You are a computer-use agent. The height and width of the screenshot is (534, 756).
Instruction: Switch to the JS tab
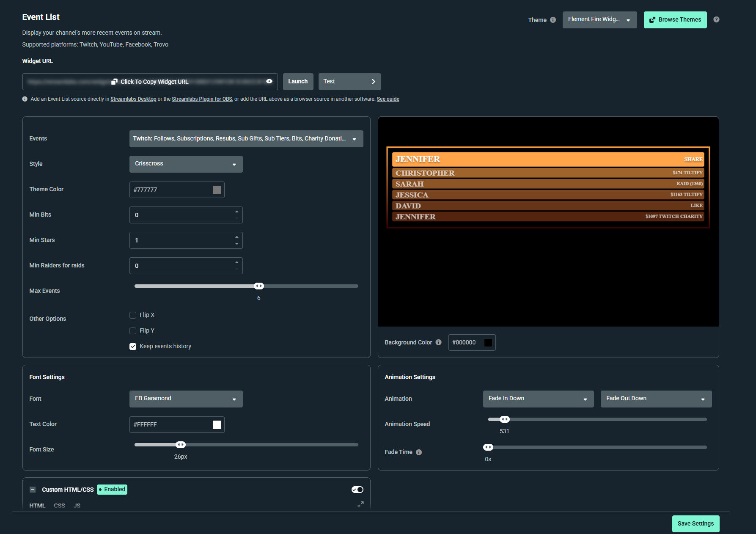click(x=77, y=506)
